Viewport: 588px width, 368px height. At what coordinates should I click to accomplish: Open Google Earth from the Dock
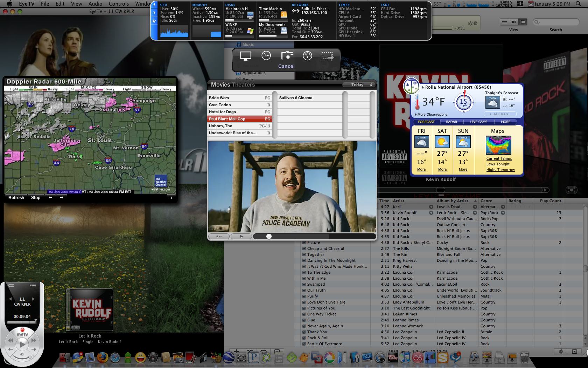(229, 357)
